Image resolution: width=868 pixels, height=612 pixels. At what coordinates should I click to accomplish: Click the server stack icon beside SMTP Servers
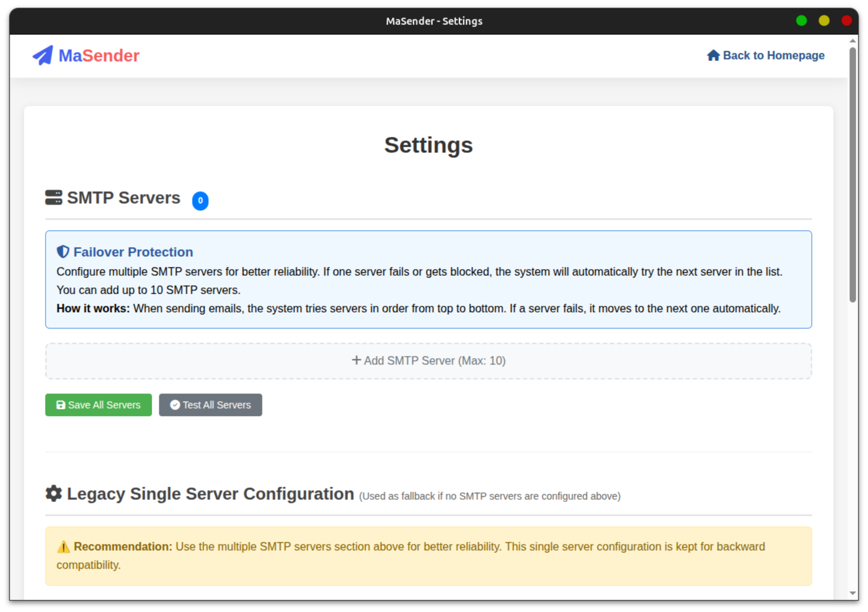click(x=54, y=198)
